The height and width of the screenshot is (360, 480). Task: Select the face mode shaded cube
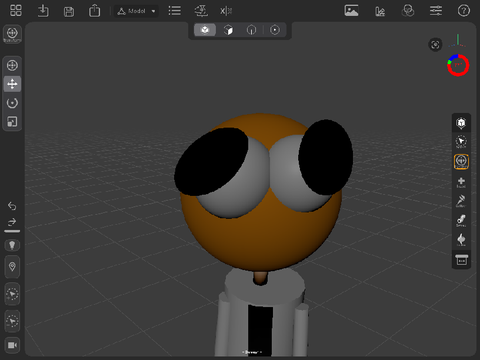click(x=228, y=30)
